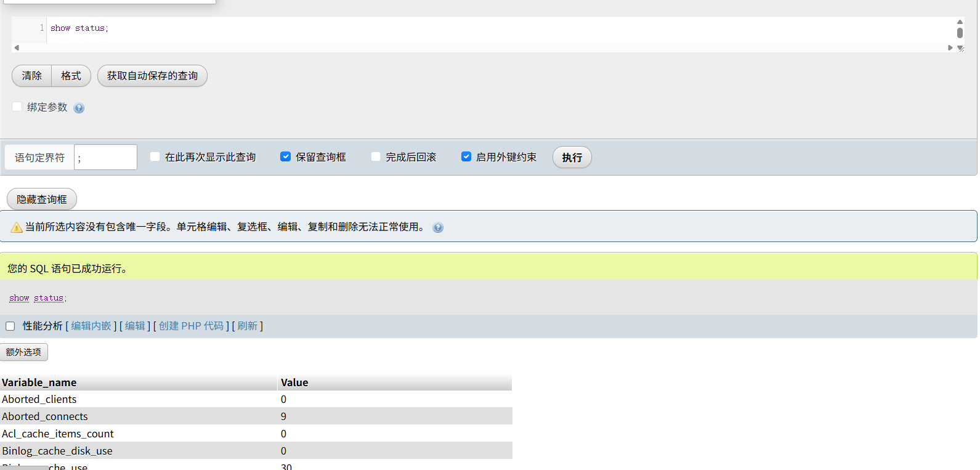Click the yellow warning triangle icon
The width and height of the screenshot is (980, 470).
(17, 228)
